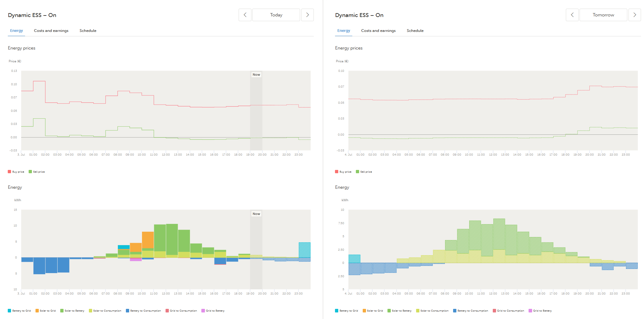644x319 pixels.
Task: Toggle Solar to Battery legend, right chart
Action: (399, 311)
